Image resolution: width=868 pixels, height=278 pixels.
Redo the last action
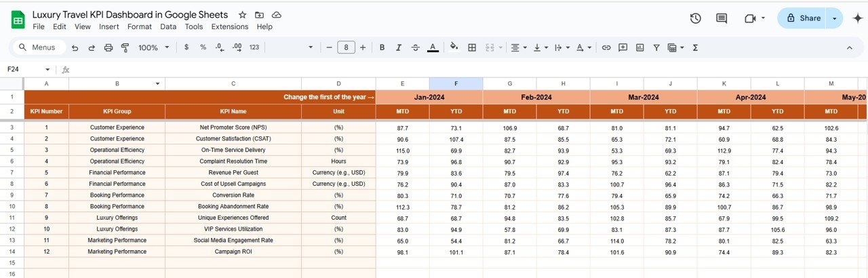point(92,47)
